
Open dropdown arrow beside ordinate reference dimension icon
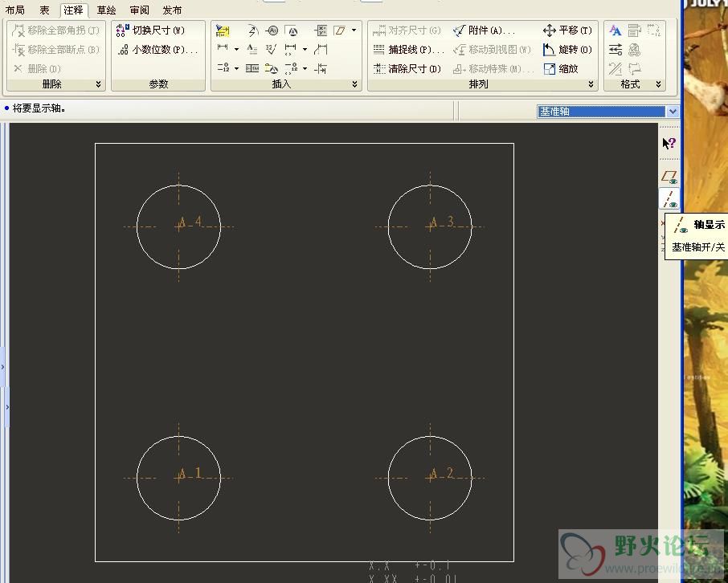(305, 69)
